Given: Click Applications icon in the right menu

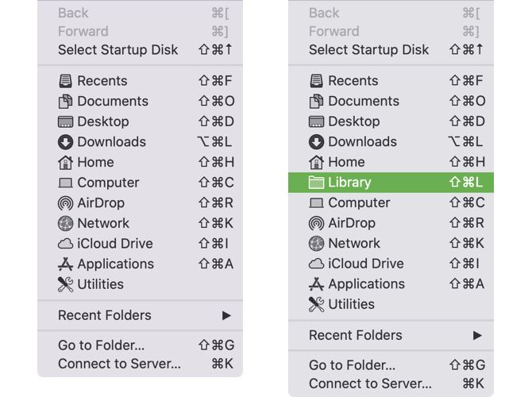Looking at the screenshot, I should pos(316,284).
